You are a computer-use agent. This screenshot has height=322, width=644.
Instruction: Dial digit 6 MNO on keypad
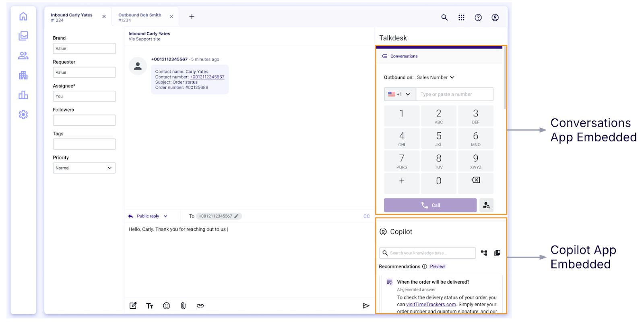(x=476, y=139)
